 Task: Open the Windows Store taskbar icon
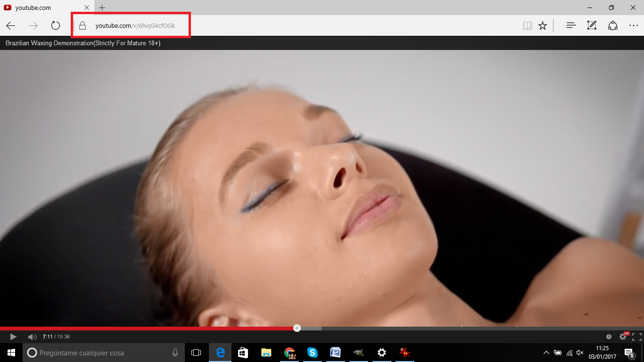coord(243,353)
